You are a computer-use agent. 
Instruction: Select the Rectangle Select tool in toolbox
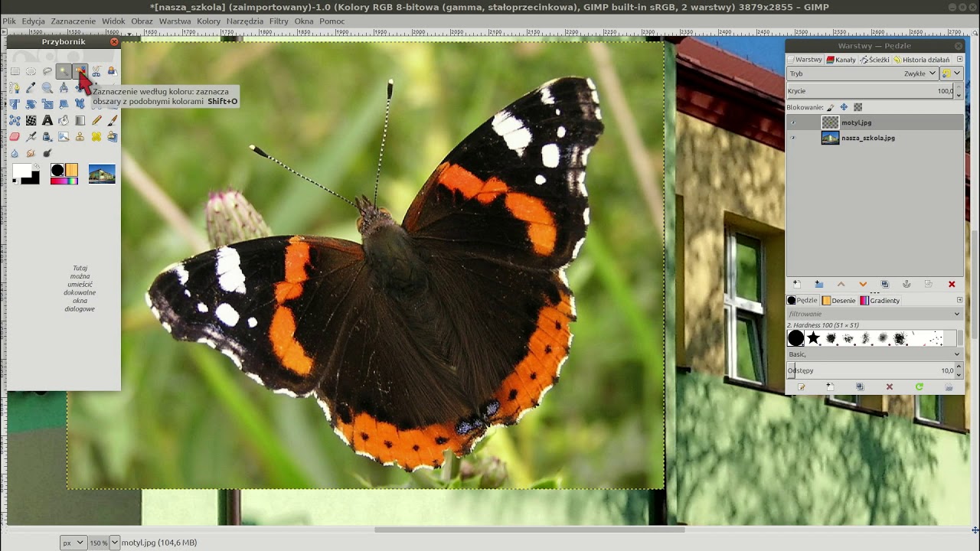click(15, 71)
